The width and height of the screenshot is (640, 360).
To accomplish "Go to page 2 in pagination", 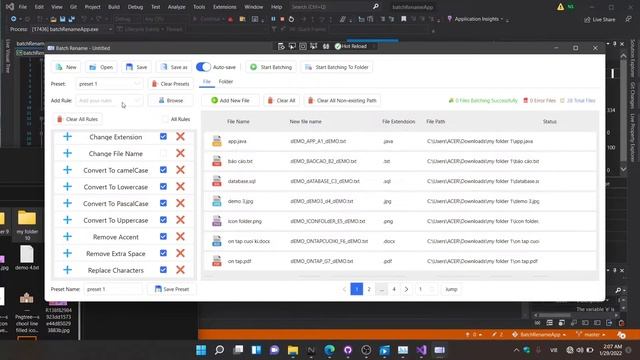I will pos(369,289).
